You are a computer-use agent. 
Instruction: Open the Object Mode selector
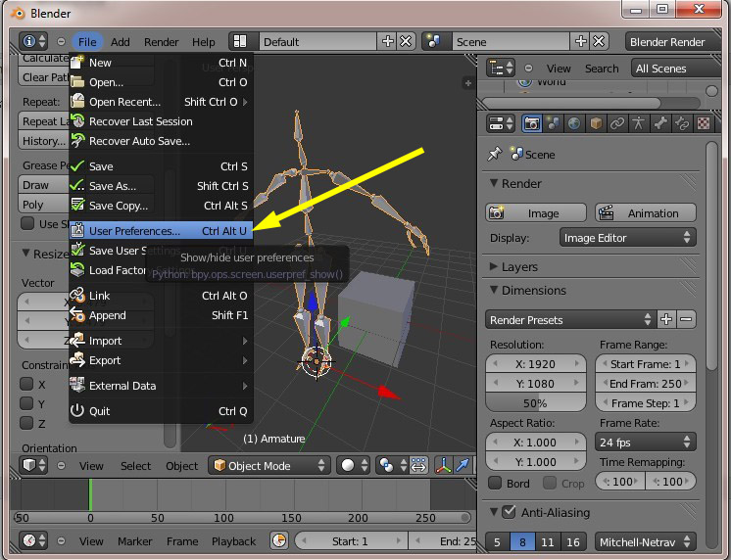269,465
